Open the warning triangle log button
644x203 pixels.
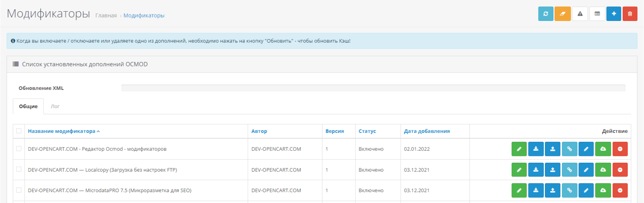(x=580, y=14)
